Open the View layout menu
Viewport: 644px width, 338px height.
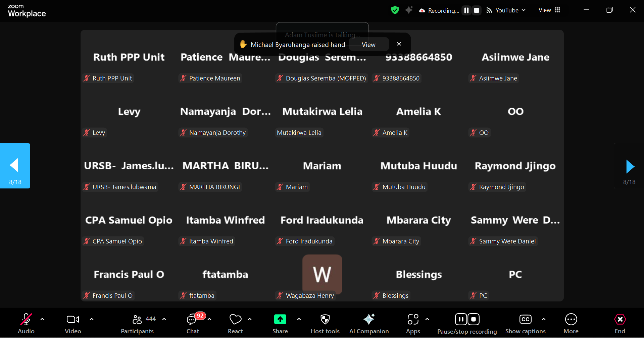[x=549, y=10]
